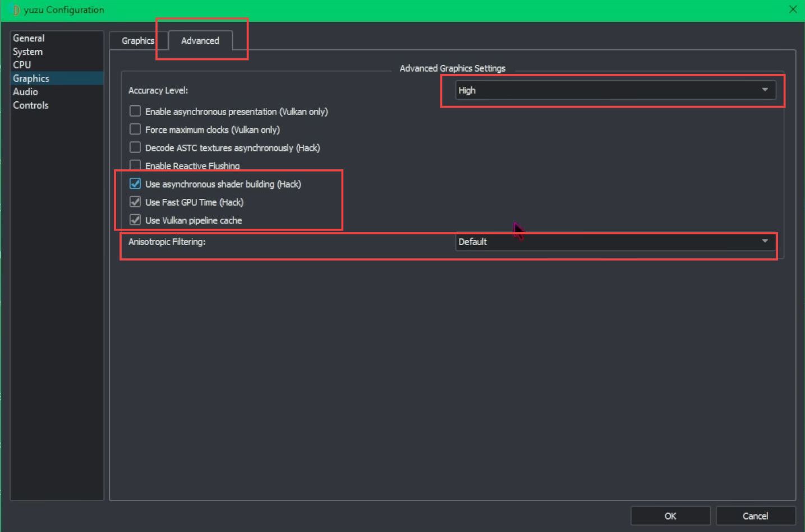The width and height of the screenshot is (805, 532).
Task: Uncheck Use Vulkan pipeline cache
Action: pos(135,220)
